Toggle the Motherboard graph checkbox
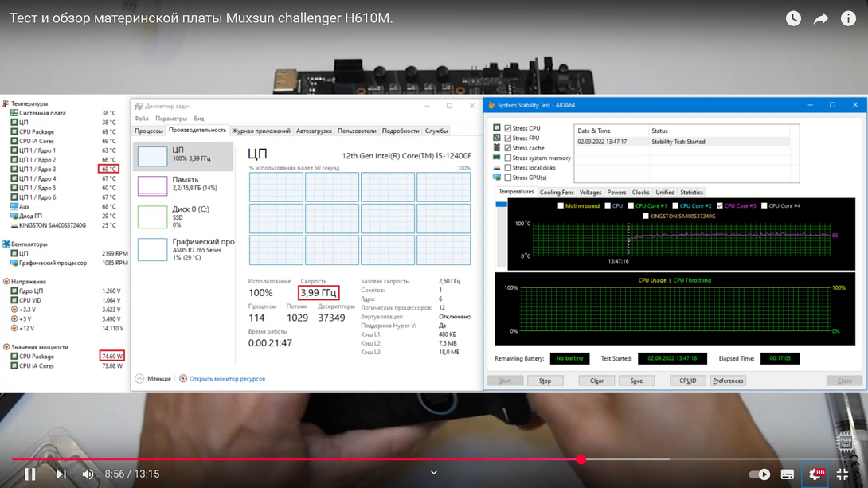Viewport: 868px width, 488px height. click(560, 206)
